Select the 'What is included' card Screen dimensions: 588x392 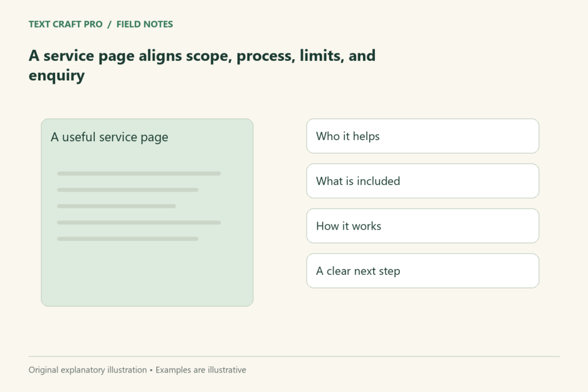click(423, 181)
